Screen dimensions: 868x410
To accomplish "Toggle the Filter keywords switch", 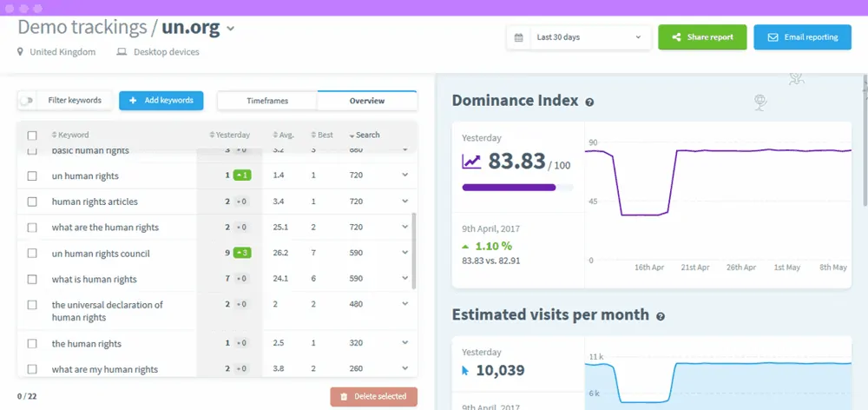I will [27, 100].
